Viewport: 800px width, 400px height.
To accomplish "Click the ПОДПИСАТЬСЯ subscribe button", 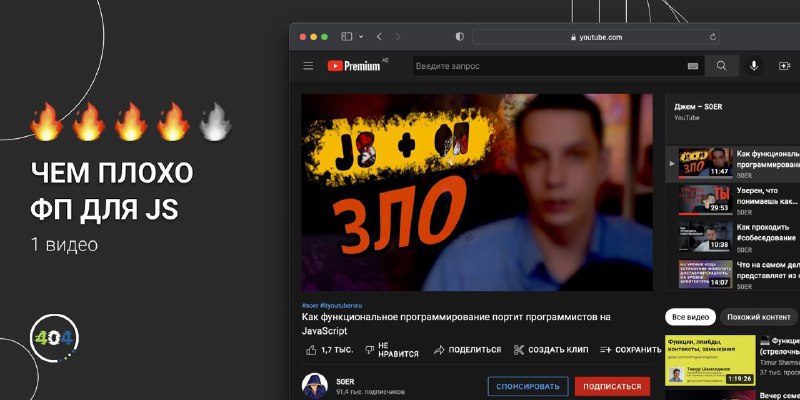I will pos(612,387).
